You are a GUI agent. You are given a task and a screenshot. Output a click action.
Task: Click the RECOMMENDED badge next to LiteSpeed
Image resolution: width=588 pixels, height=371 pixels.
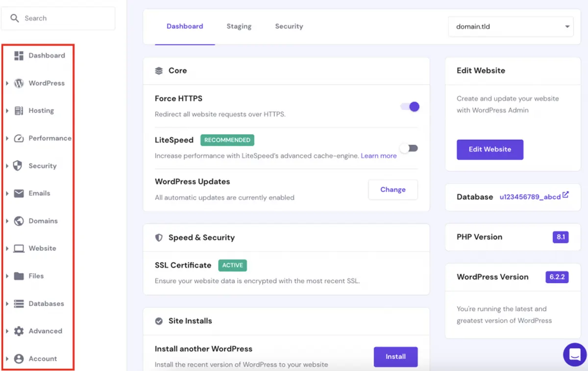click(x=227, y=140)
